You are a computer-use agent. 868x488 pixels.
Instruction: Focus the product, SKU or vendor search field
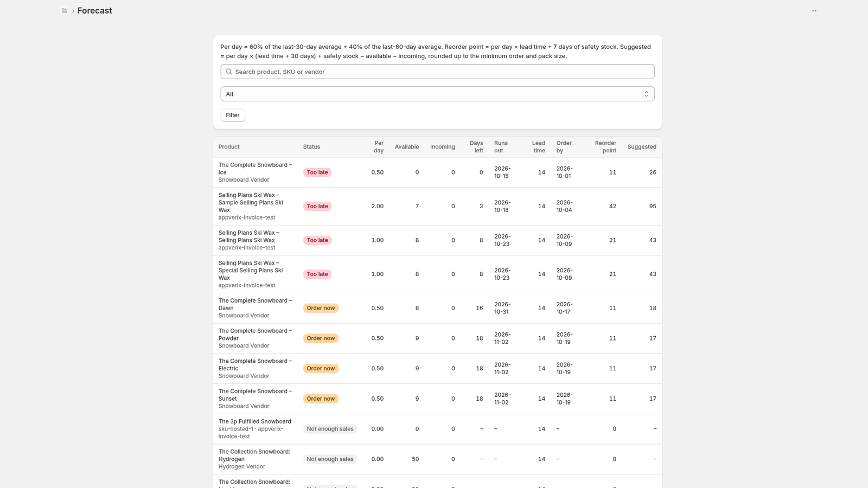437,72
